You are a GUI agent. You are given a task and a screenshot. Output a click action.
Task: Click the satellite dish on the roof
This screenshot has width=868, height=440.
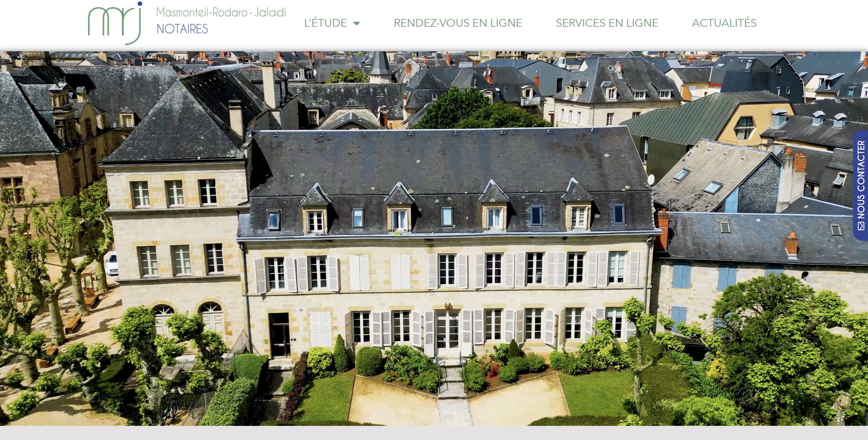[x=651, y=179]
